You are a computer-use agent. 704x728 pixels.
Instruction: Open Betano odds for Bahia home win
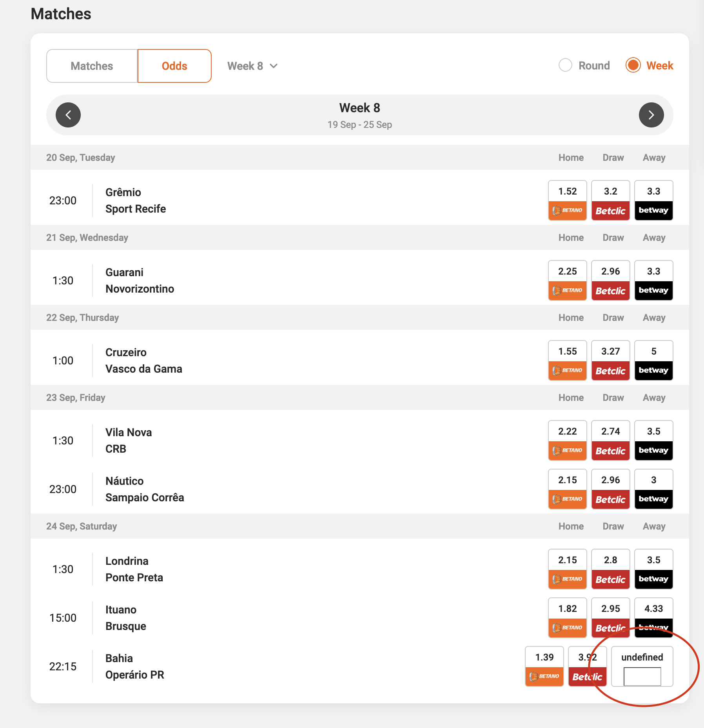click(544, 666)
